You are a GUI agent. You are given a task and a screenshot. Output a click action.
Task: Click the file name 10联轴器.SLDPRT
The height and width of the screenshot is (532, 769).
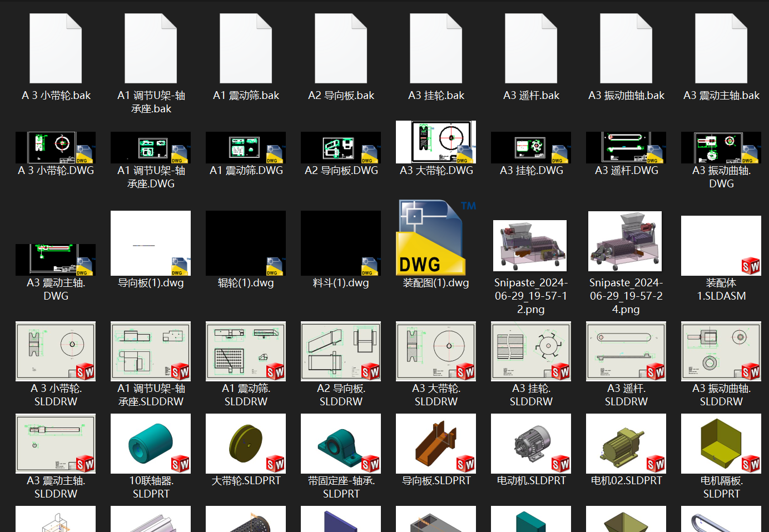click(x=151, y=487)
